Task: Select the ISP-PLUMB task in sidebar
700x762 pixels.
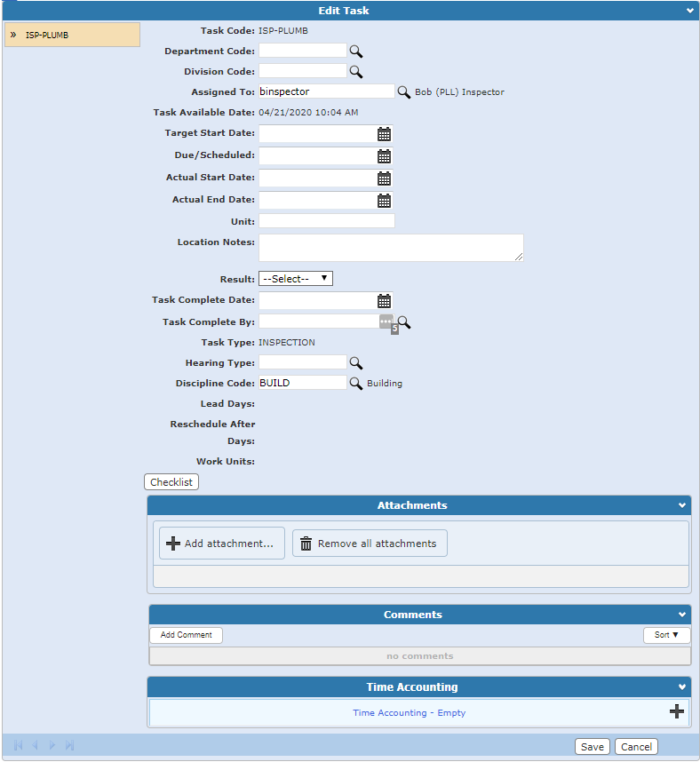Action: [x=72, y=35]
